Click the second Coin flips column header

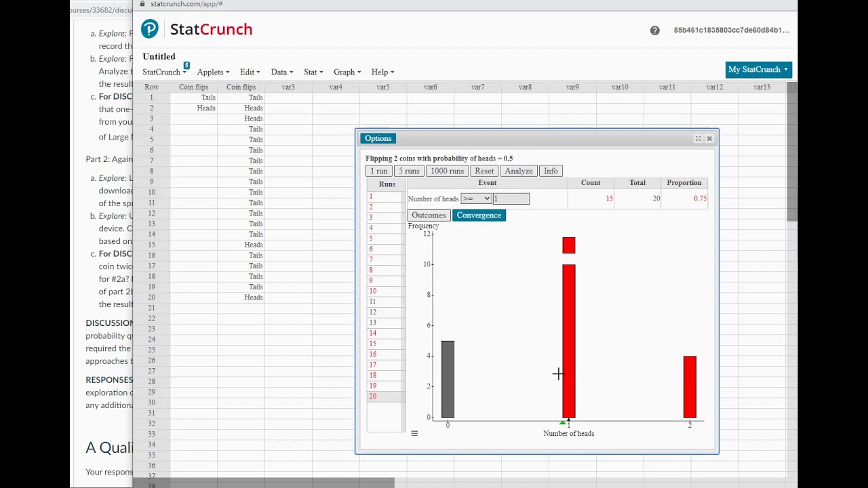pos(241,87)
